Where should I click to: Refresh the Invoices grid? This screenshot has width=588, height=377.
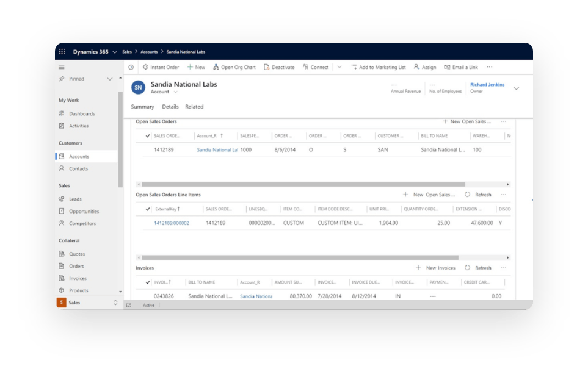(478, 268)
